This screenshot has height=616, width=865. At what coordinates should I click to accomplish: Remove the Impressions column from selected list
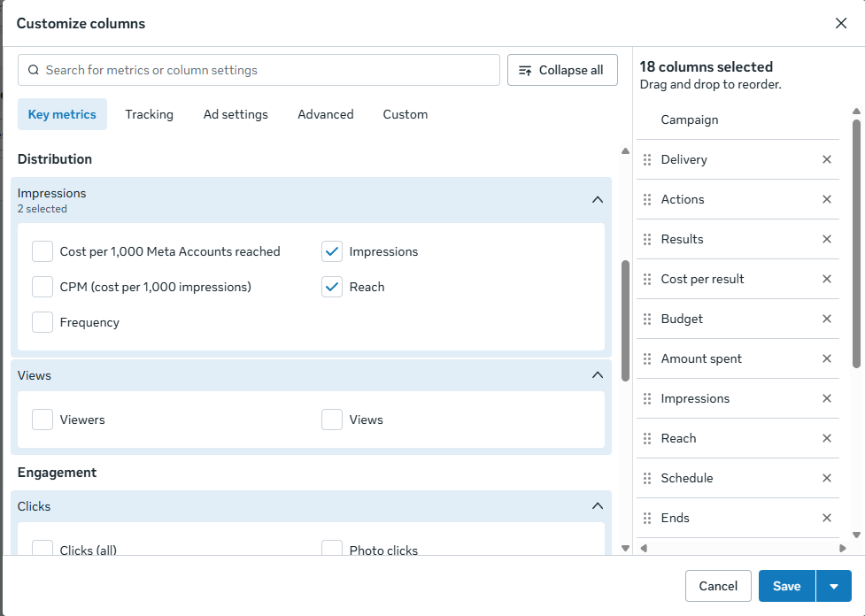click(x=826, y=398)
